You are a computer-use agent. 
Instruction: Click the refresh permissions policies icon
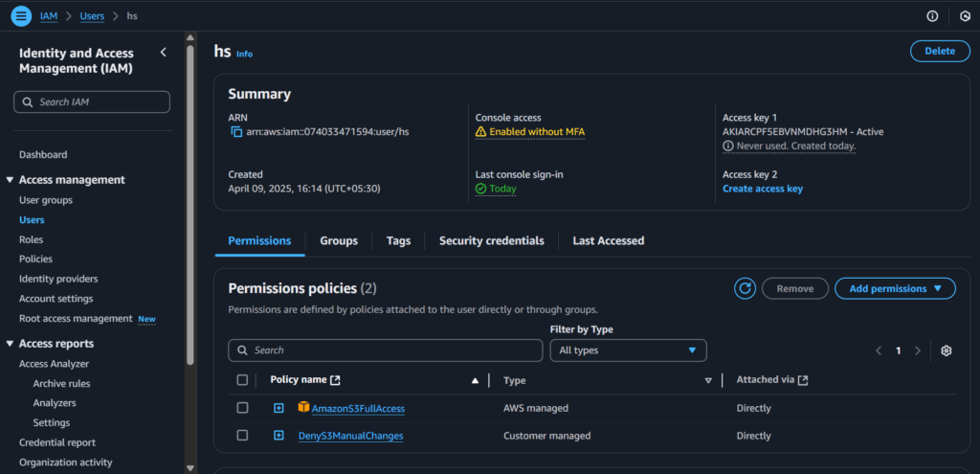click(x=745, y=288)
